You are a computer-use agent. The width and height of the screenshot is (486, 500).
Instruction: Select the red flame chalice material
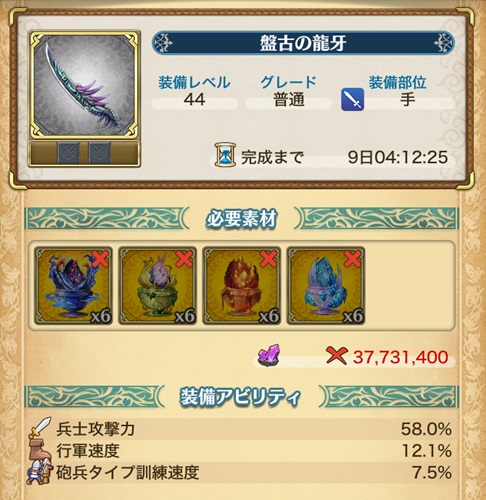pyautogui.click(x=241, y=286)
